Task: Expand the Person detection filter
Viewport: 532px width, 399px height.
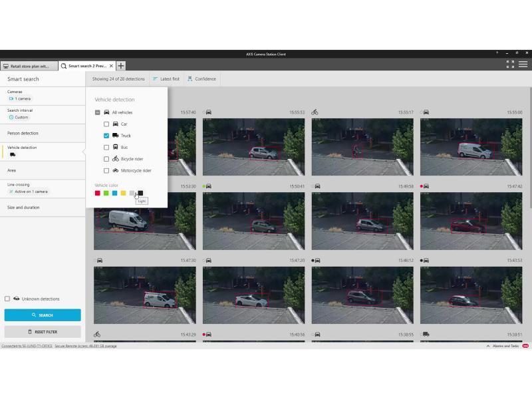Action: (23, 133)
